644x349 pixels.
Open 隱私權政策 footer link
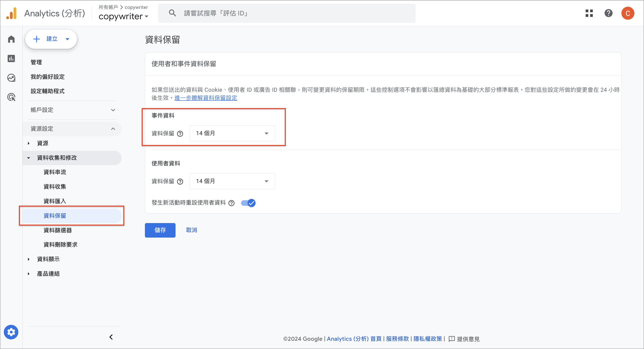coord(428,339)
